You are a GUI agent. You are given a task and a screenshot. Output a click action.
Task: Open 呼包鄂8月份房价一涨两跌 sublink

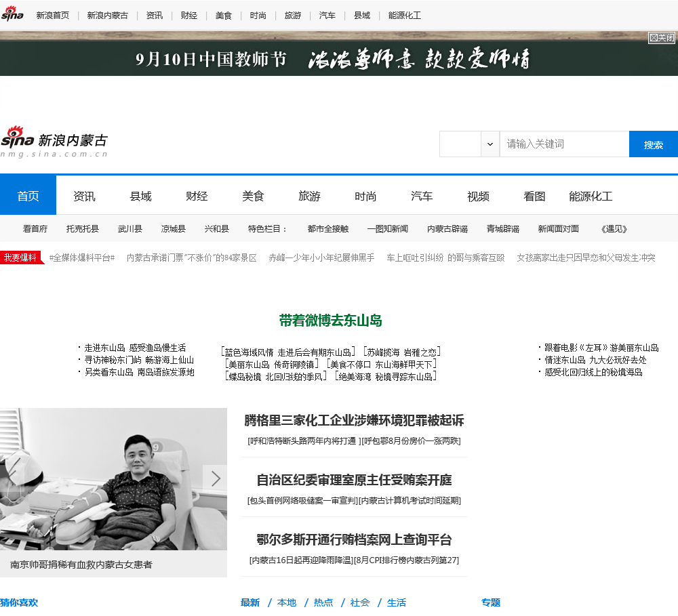click(411, 441)
